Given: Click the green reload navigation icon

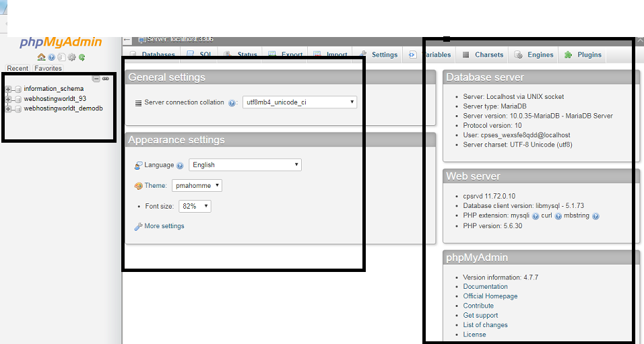Looking at the screenshot, I should tap(82, 57).
